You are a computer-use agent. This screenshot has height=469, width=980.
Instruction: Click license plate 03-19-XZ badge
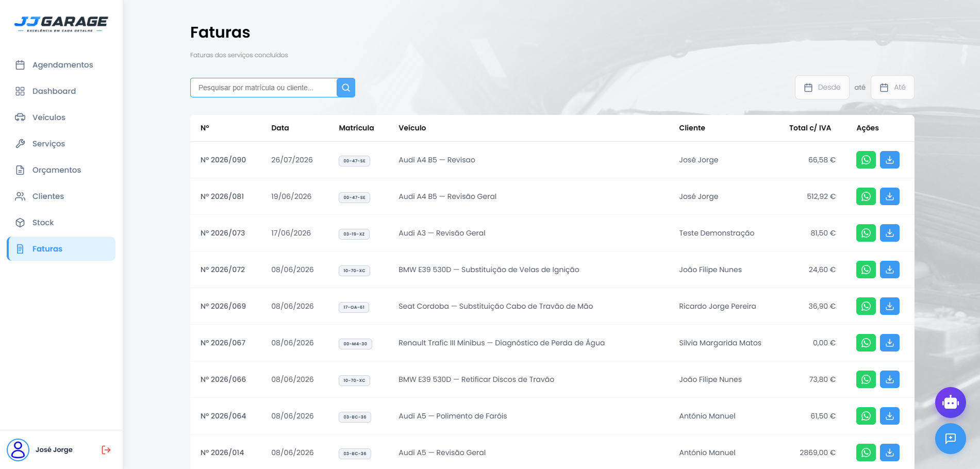[354, 234]
